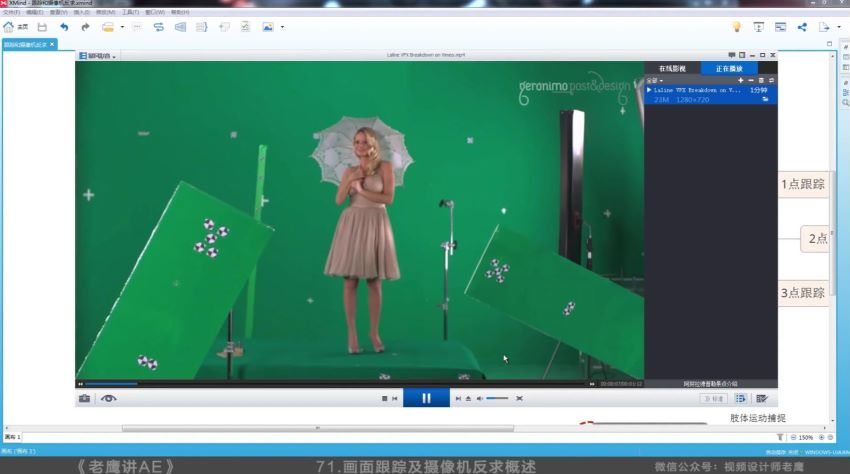850x474 pixels.
Task: Zoom in on the map with plus button
Action: click(x=822, y=437)
